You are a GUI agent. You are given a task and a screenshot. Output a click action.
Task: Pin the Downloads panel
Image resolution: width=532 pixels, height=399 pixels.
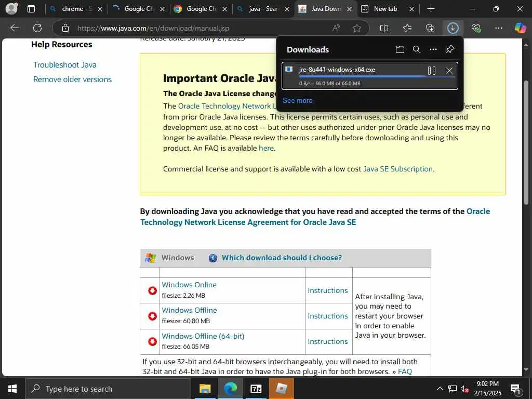(x=450, y=49)
